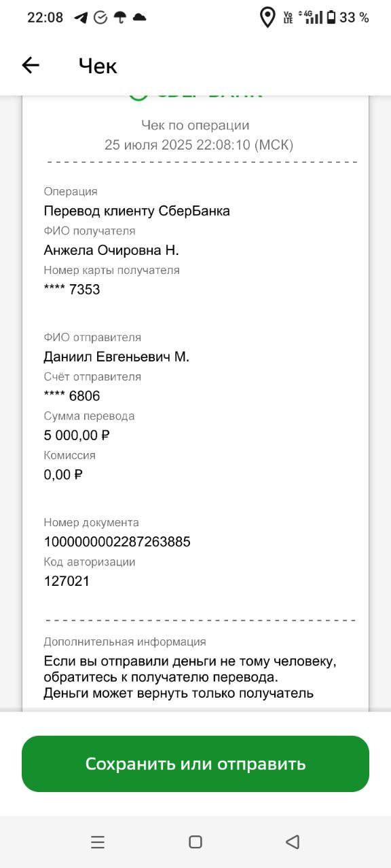This screenshot has height=868, width=391.
Task: Open Android recent apps menu icon
Action: click(98, 842)
